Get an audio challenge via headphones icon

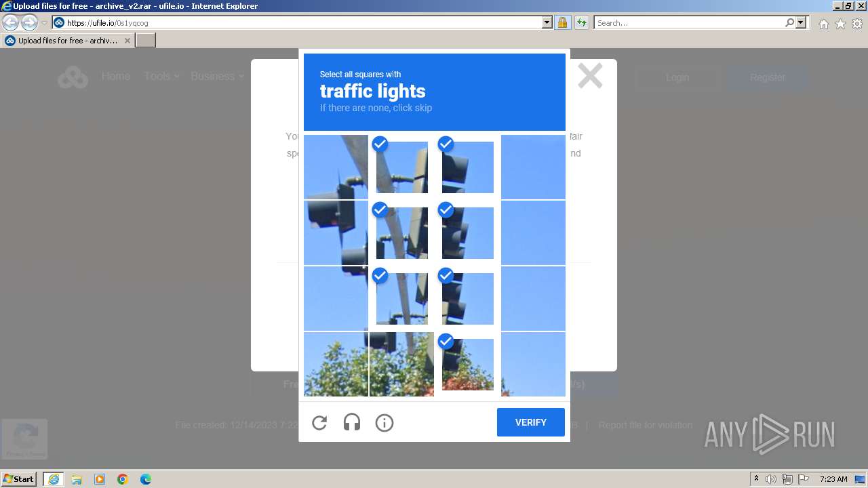[352, 423]
